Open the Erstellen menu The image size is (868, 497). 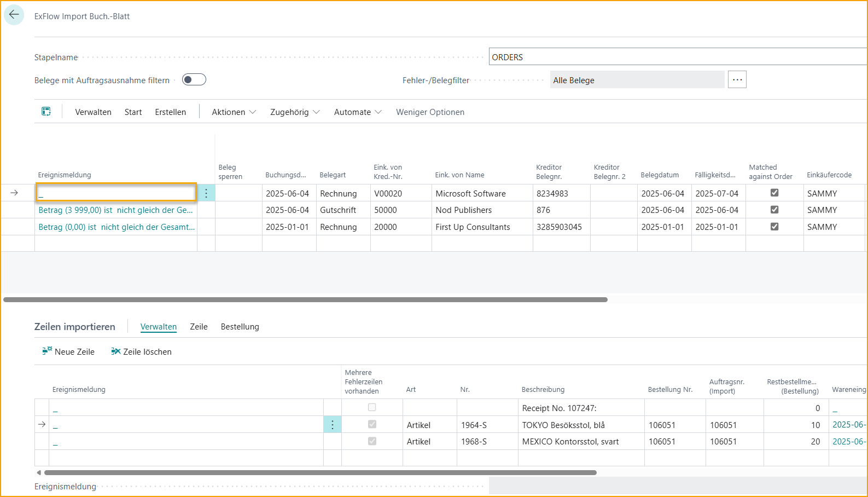tap(170, 112)
